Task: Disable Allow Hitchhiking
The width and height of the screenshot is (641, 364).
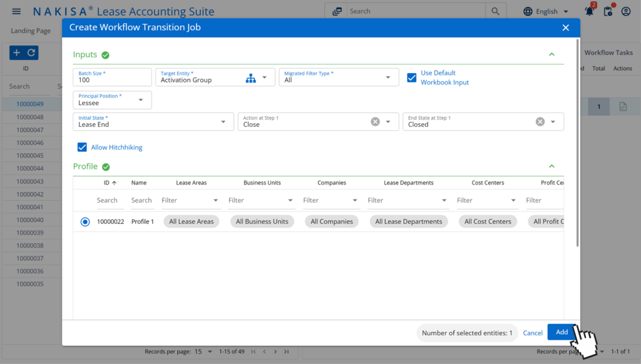Action: [x=82, y=147]
